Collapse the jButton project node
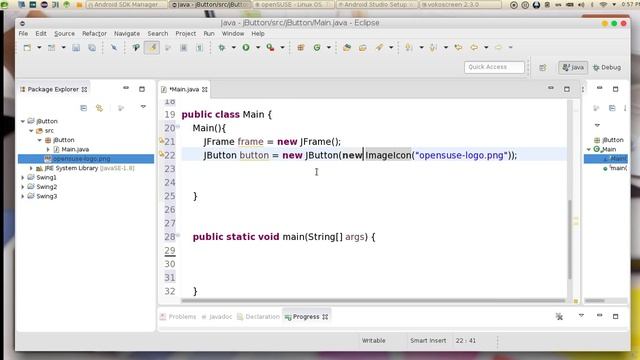The height and width of the screenshot is (360, 640). pyautogui.click(x=23, y=121)
